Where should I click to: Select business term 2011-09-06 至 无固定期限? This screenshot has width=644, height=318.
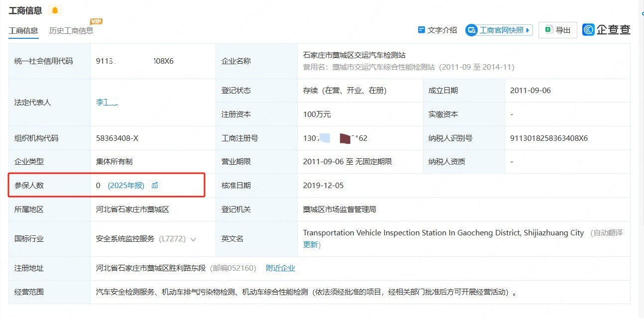tap(347, 161)
